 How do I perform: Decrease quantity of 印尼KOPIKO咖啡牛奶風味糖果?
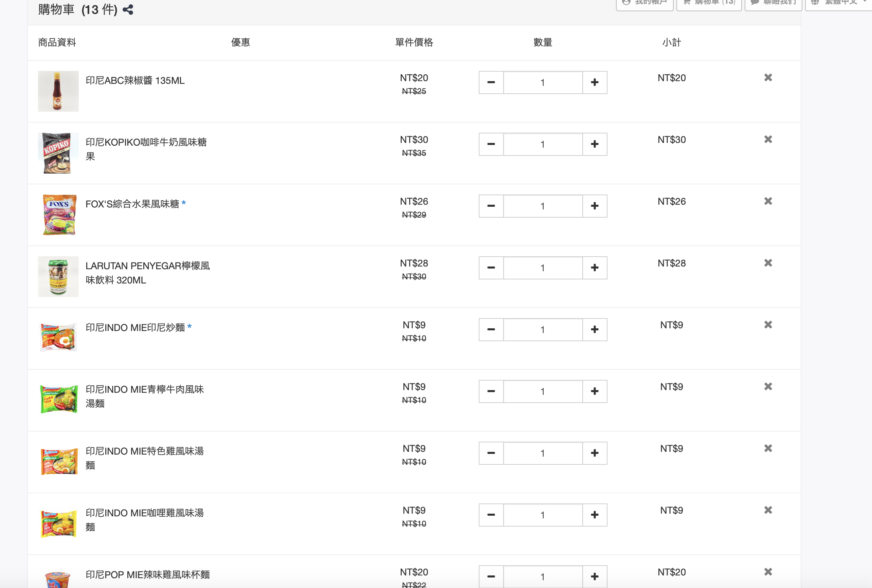pos(491,144)
